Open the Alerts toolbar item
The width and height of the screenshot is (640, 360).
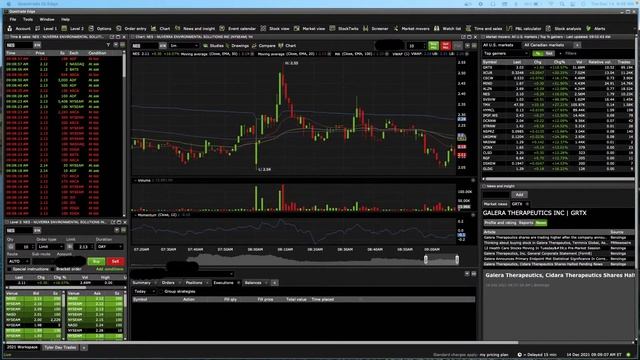596,29
